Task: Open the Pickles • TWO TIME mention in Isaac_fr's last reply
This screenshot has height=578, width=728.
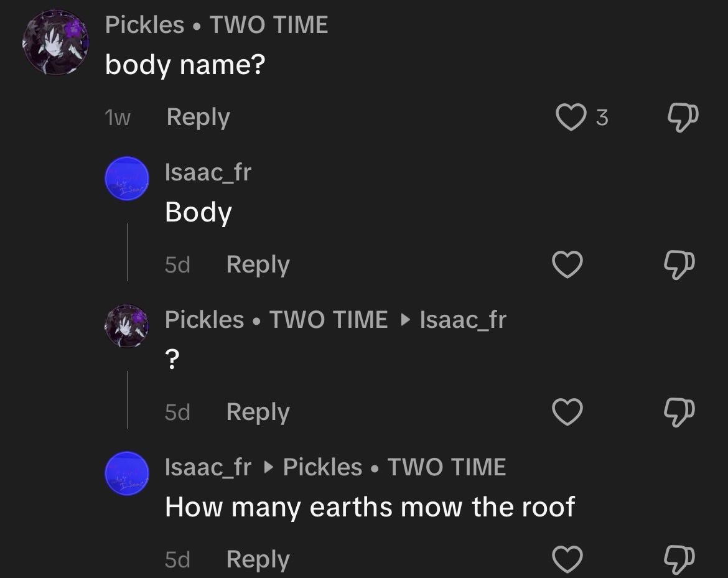Action: point(394,467)
